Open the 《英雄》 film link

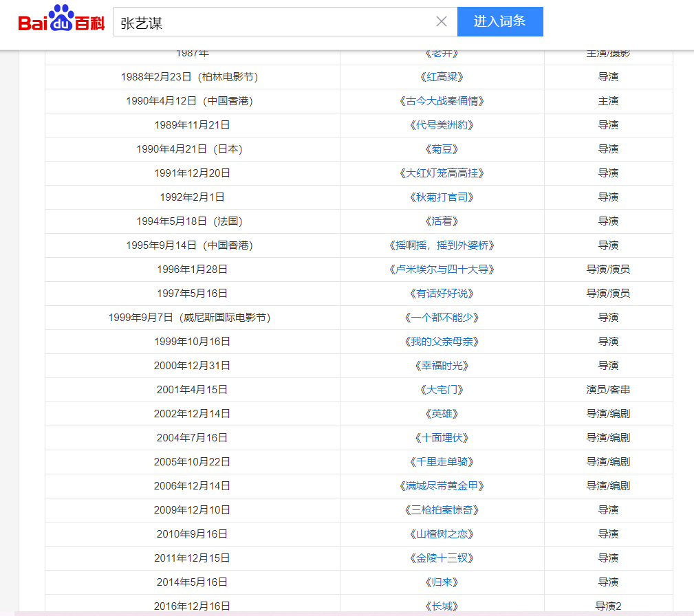tap(442, 413)
